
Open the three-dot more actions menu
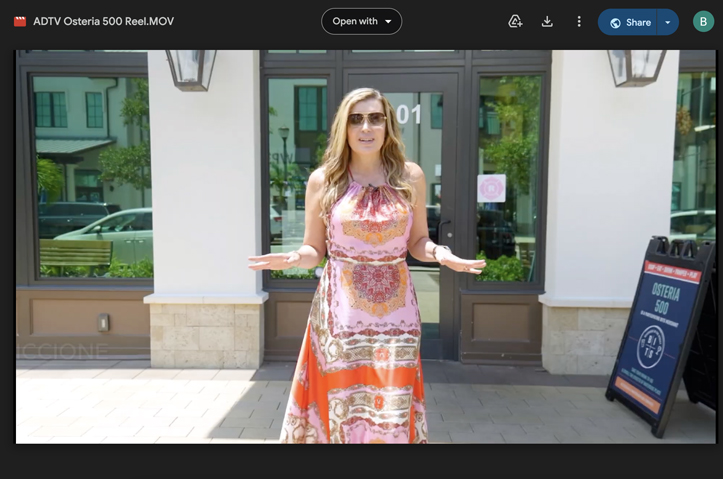click(579, 22)
